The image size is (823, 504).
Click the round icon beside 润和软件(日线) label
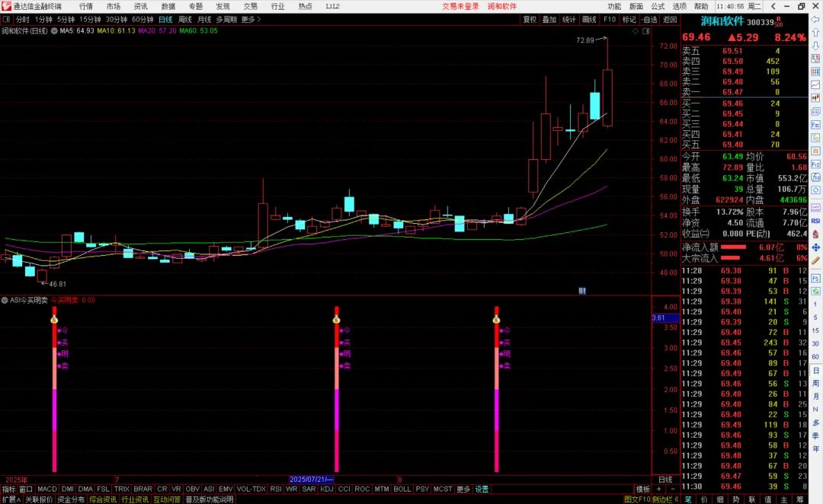[54, 31]
